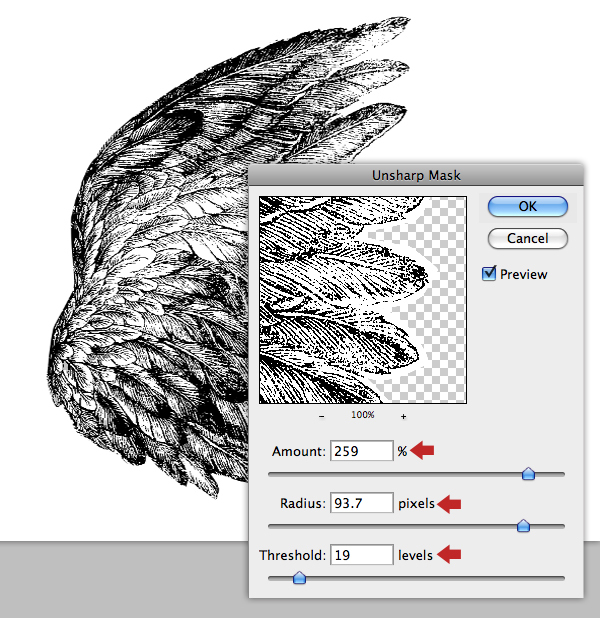Click the Amount input field showing 259
This screenshot has height=618, width=600.
361,450
